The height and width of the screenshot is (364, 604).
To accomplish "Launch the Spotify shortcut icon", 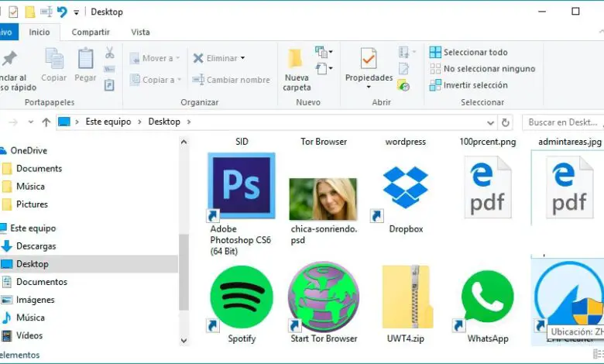I will pyautogui.click(x=242, y=297).
